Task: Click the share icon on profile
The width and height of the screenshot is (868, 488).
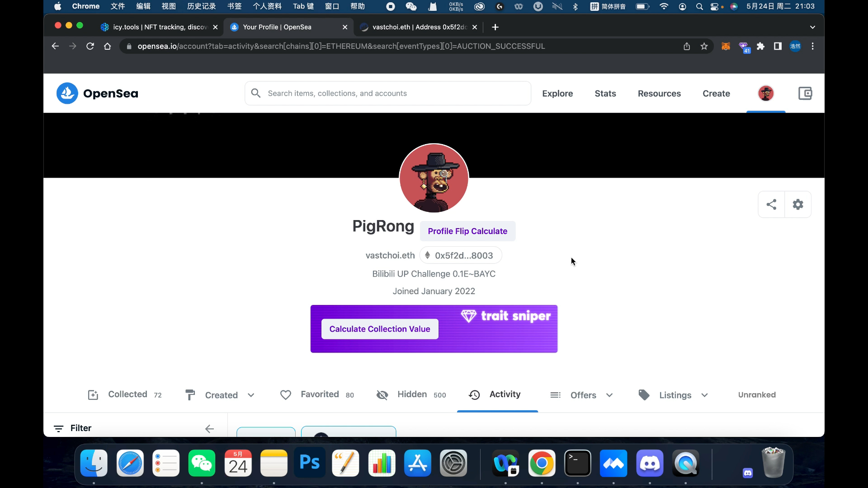Action: click(771, 204)
